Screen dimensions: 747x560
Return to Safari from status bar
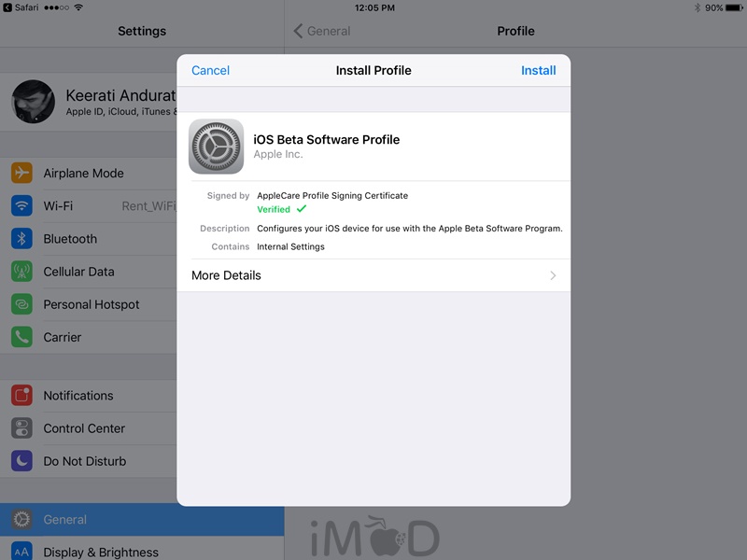pyautogui.click(x=21, y=7)
